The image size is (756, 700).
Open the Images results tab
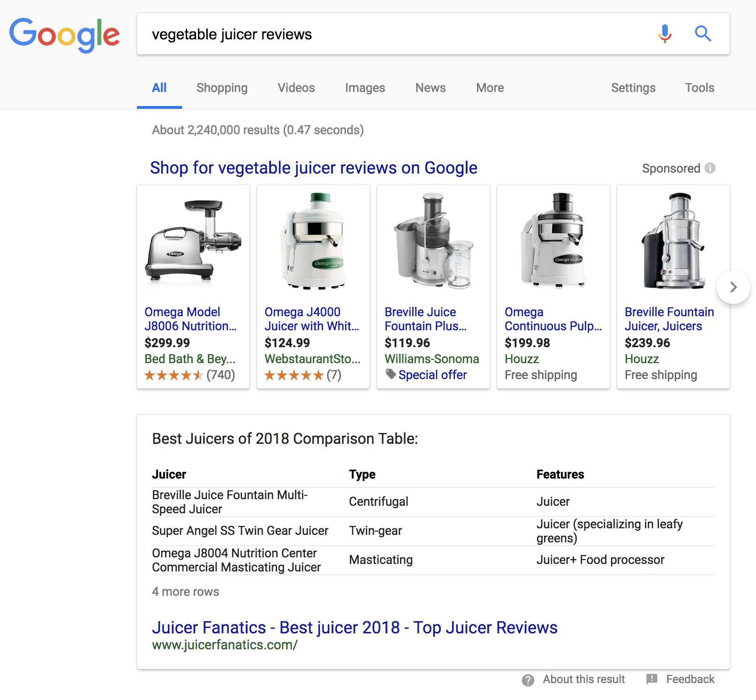click(365, 88)
